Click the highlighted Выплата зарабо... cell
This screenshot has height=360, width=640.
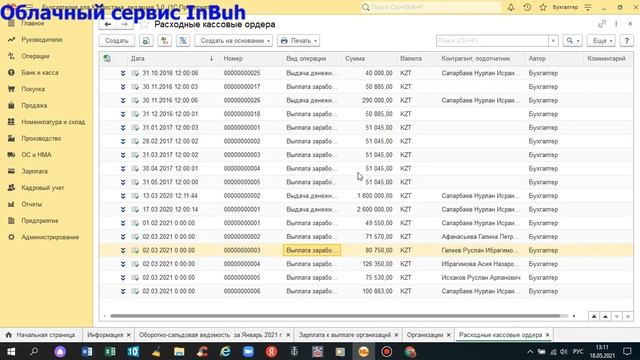click(312, 250)
